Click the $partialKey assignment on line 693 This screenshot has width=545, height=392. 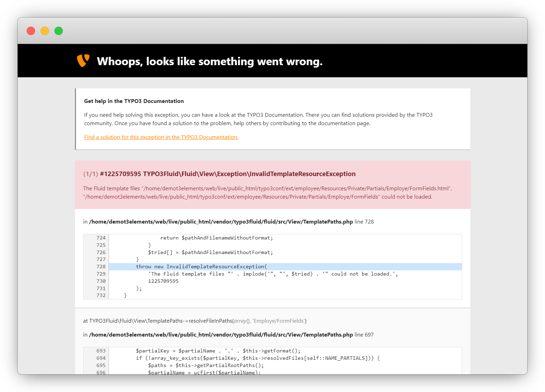coord(218,351)
